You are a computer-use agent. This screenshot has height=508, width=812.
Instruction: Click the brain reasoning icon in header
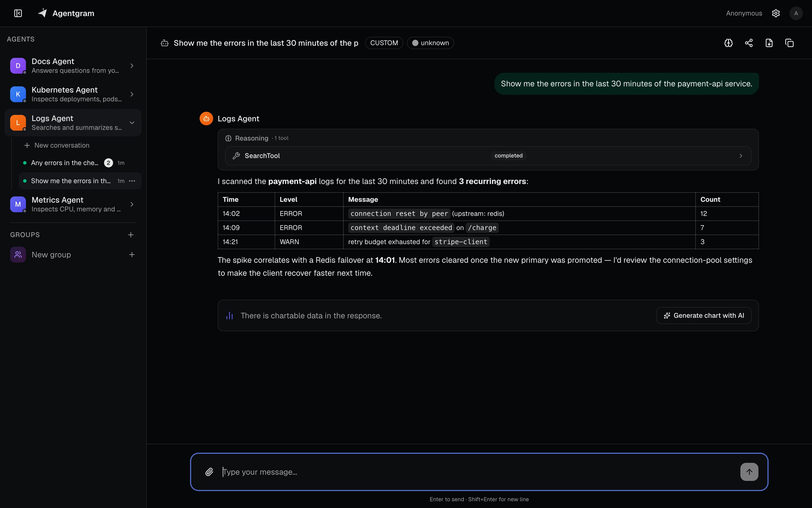click(729, 43)
